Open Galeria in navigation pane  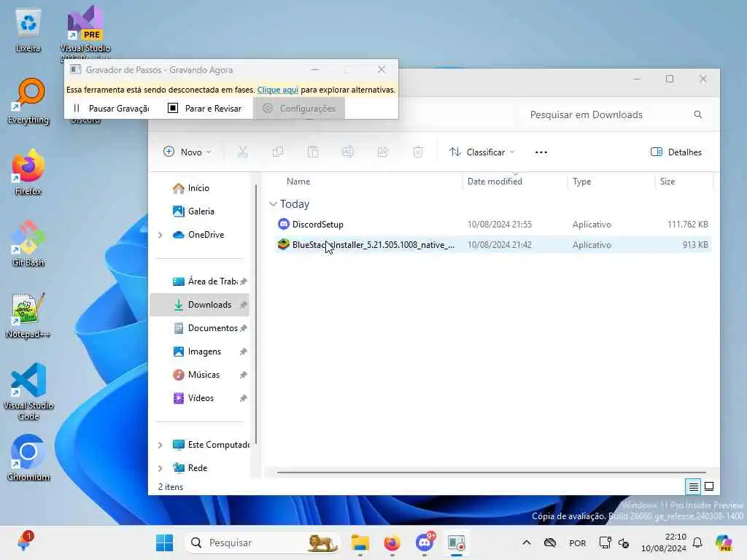[x=193, y=211]
